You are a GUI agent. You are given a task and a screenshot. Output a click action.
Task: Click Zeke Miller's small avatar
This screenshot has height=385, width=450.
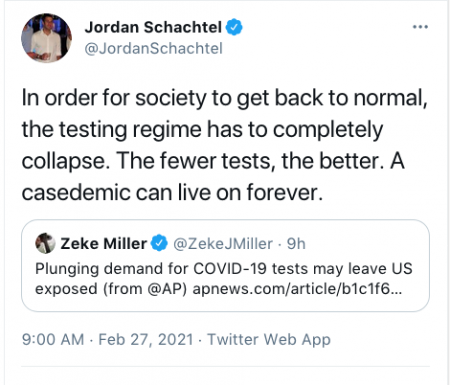[45, 243]
